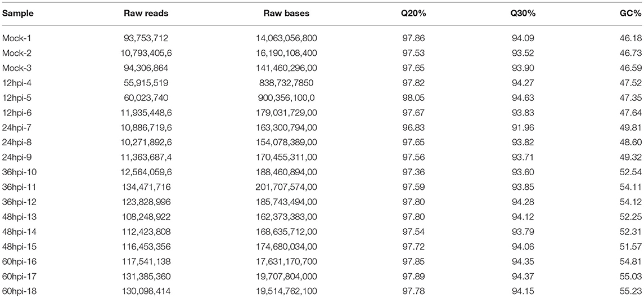Click the 12hpi-5 Q20% value 98.05
This screenshot has height=298, width=644.
point(414,96)
